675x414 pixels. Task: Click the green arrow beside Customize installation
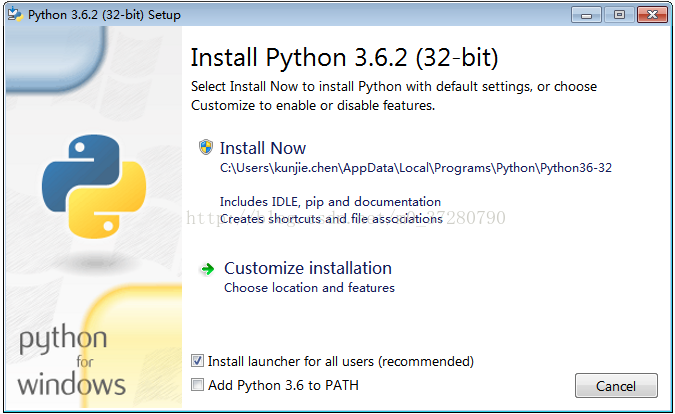207,268
